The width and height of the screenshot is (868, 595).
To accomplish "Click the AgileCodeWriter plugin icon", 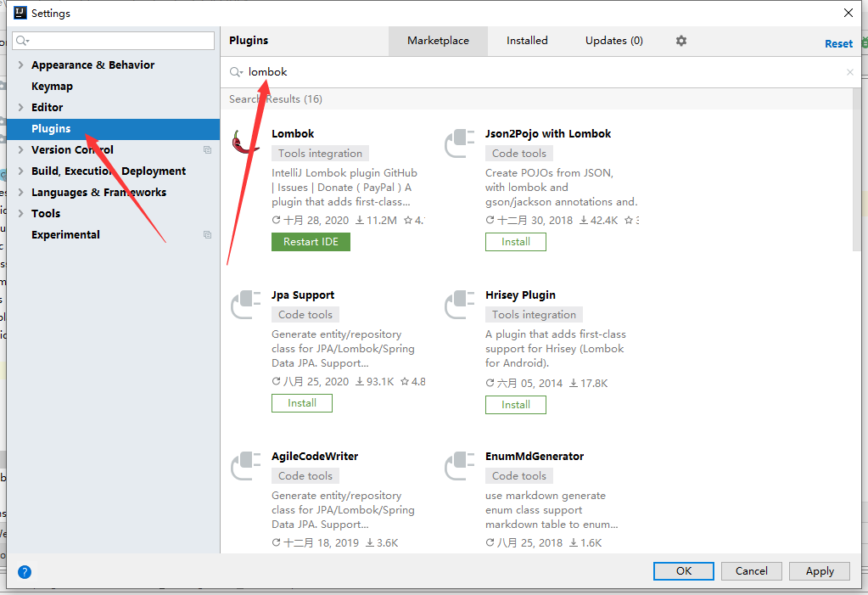I will pos(246,465).
